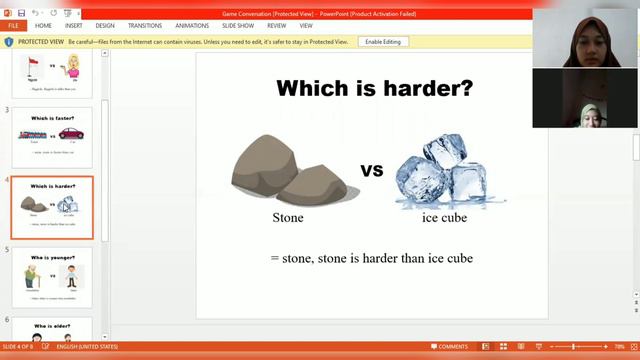Screen dimensions: 640x360
Task: Click the Enable Editing button
Action: [x=383, y=42]
